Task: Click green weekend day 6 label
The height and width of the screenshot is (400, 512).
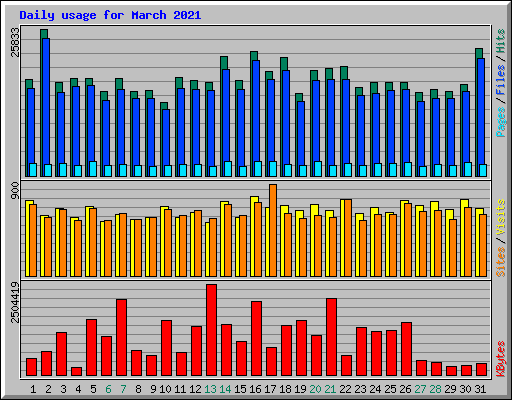Action: [x=108, y=389]
